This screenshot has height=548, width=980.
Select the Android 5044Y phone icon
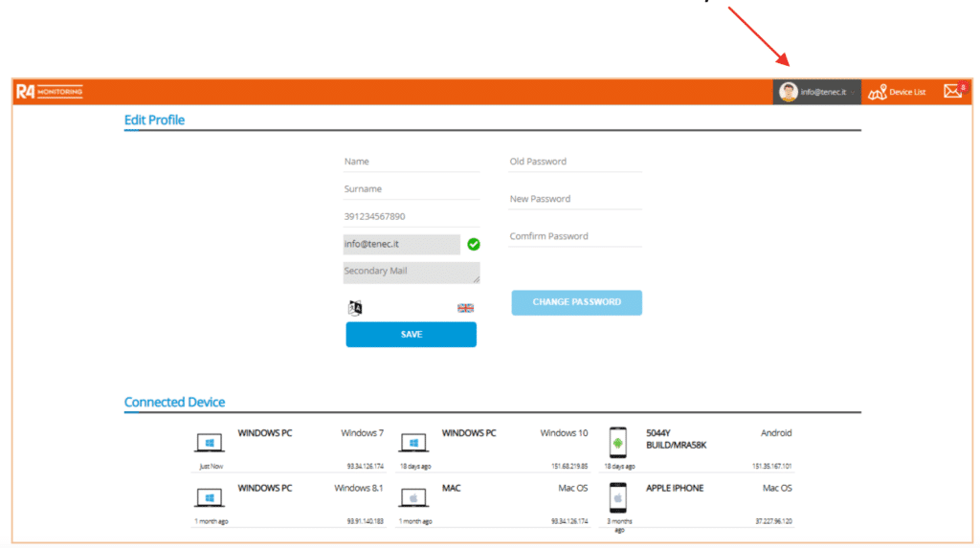point(618,443)
